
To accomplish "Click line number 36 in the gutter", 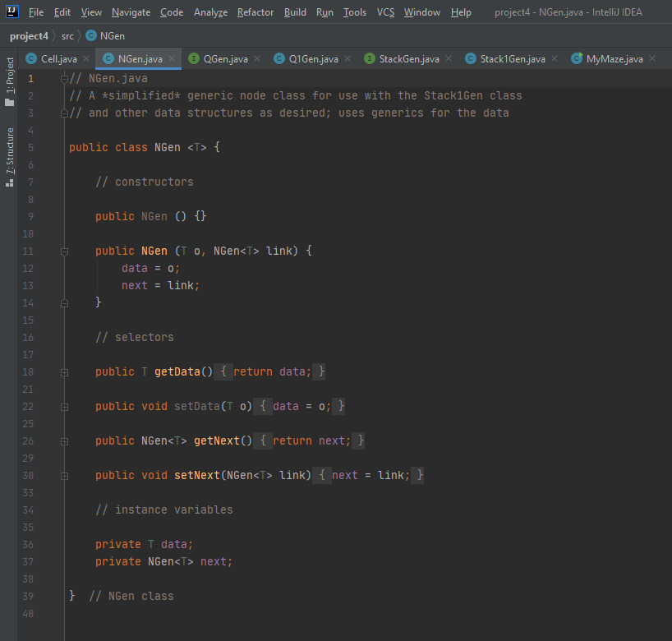I will 28,545.
